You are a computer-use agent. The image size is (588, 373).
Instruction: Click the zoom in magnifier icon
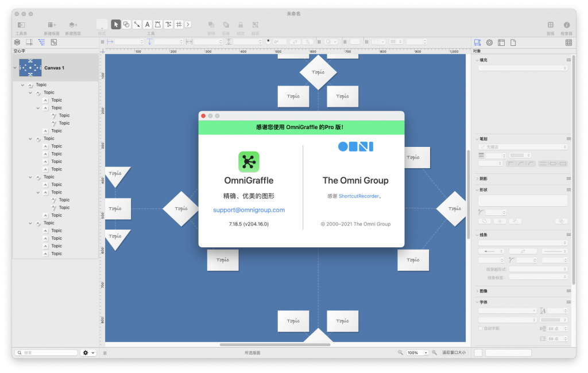pos(434,352)
